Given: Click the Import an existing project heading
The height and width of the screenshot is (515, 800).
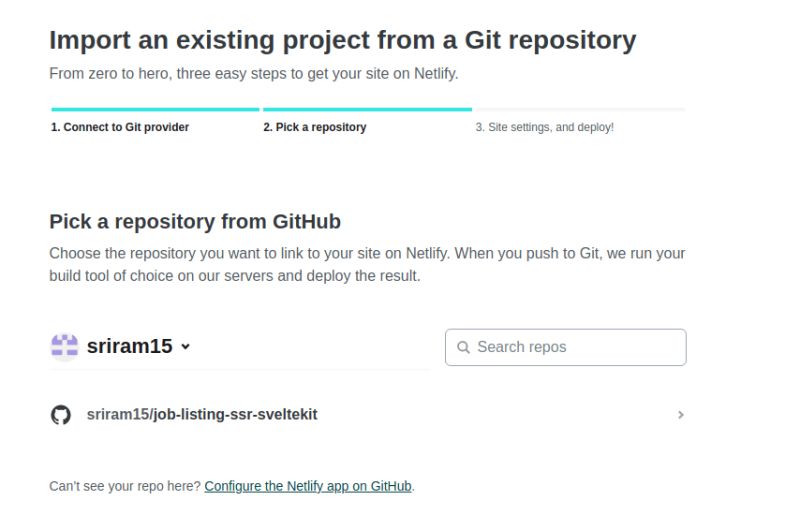Looking at the screenshot, I should 342,40.
